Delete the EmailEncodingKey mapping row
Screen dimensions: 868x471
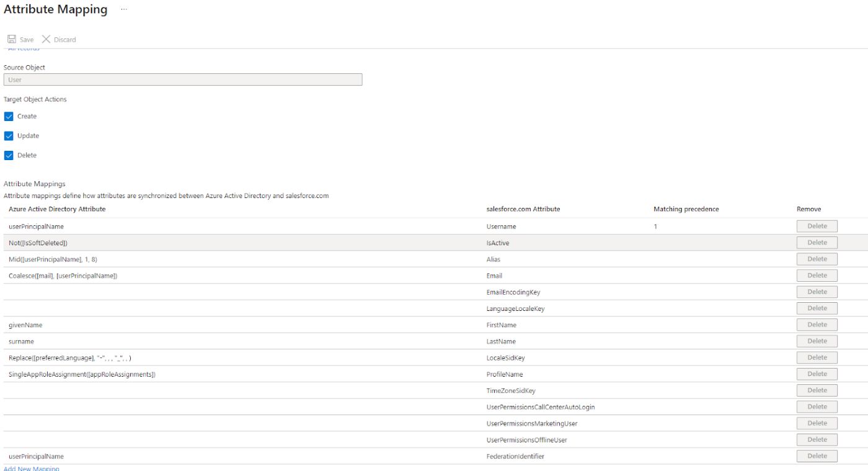[x=817, y=292]
